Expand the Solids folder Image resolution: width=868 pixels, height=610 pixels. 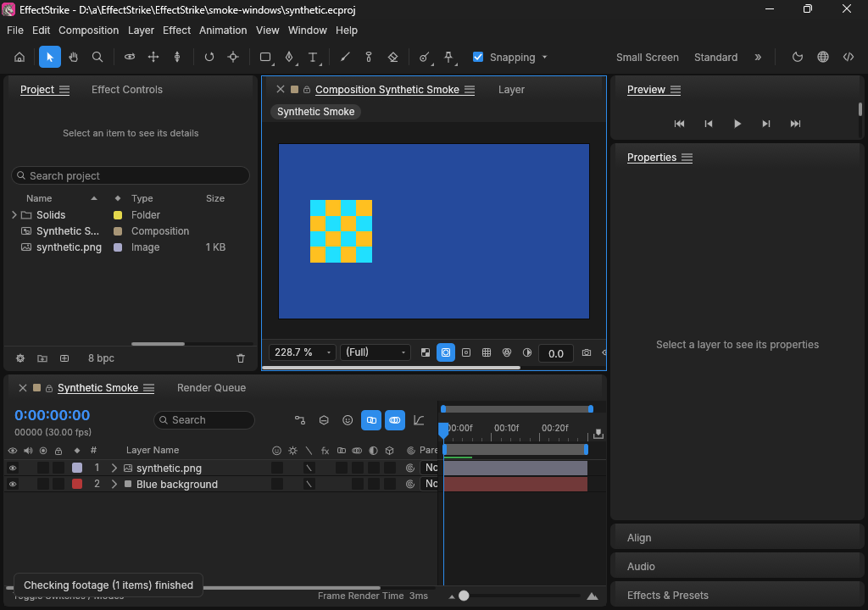point(14,215)
